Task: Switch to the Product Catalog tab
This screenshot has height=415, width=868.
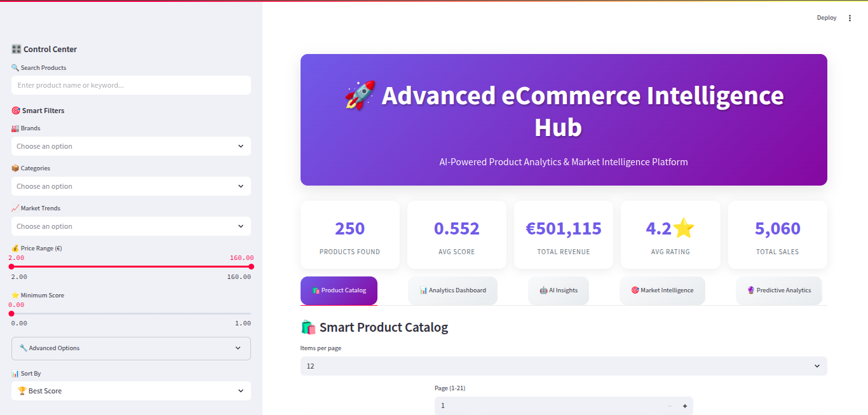Action: (339, 290)
